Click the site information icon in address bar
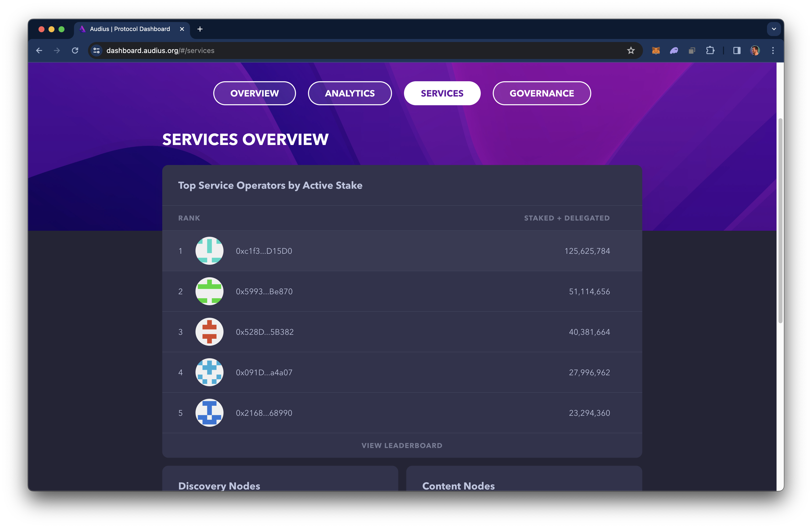Image resolution: width=812 pixels, height=528 pixels. (x=96, y=50)
